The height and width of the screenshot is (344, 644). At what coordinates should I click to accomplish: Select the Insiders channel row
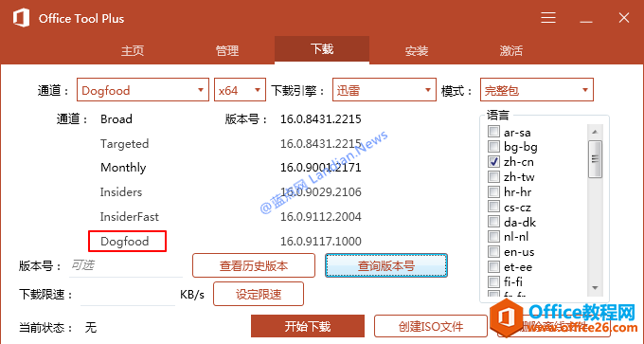121,192
